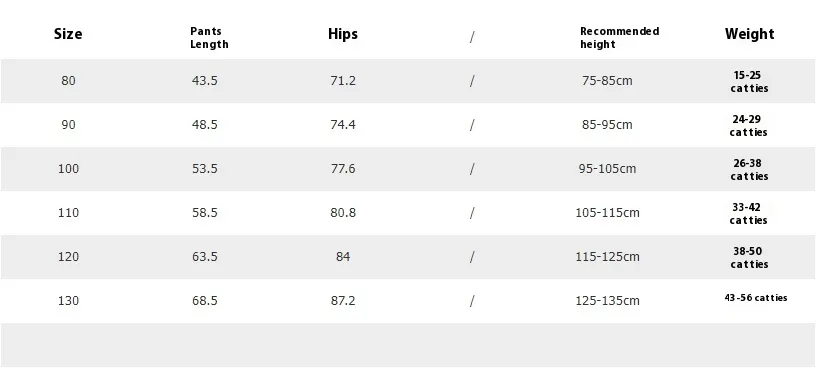Click the 43.5 pants length value
This screenshot has height=372, width=819.
(x=204, y=81)
